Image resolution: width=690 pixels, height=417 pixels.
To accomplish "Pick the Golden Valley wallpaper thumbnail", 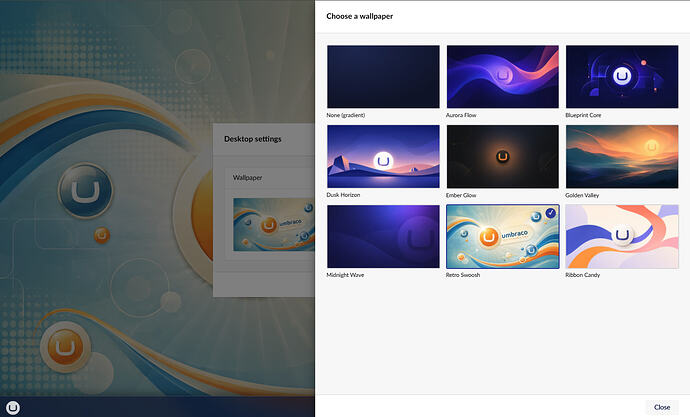I will click(622, 157).
